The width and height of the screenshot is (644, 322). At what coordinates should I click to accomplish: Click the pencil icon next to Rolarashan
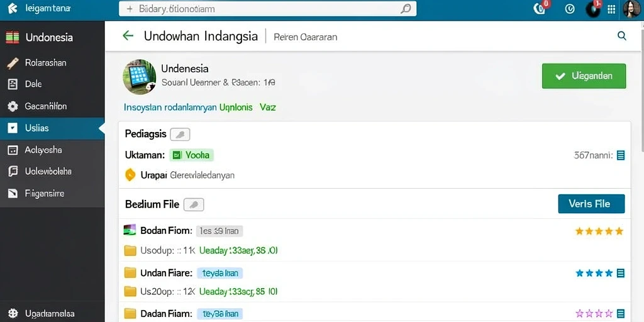tap(13, 63)
